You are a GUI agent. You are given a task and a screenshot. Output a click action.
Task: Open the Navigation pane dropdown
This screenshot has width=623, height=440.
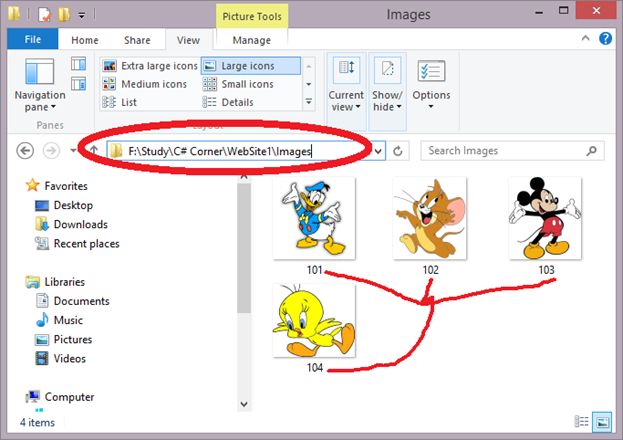click(x=40, y=85)
